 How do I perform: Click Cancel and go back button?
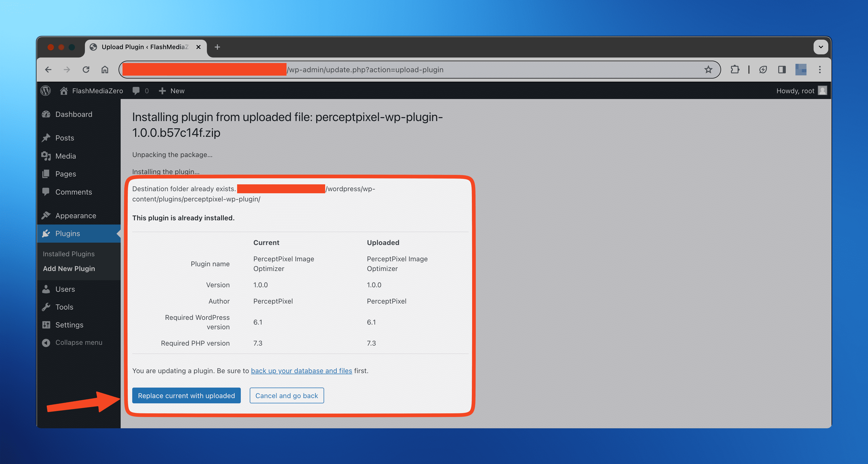[x=287, y=396]
